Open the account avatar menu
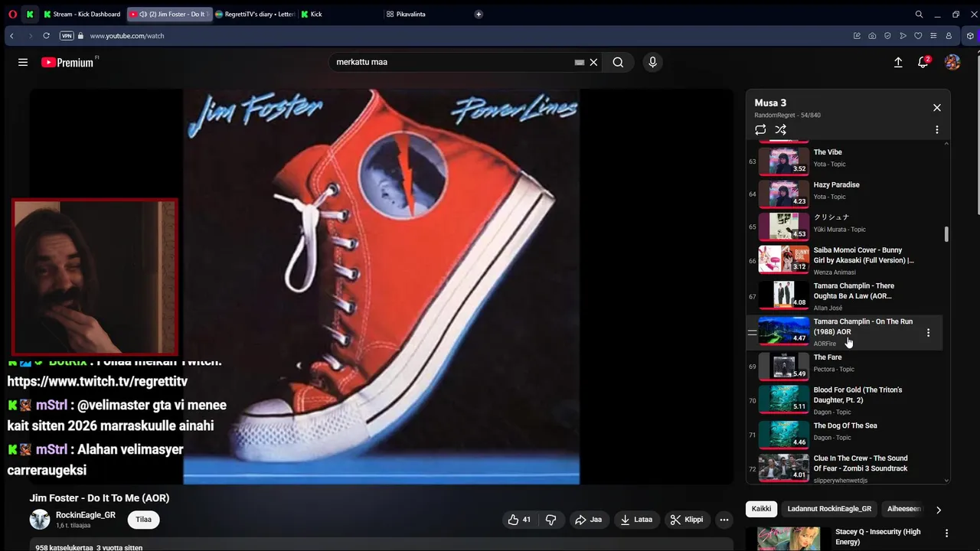 [952, 63]
